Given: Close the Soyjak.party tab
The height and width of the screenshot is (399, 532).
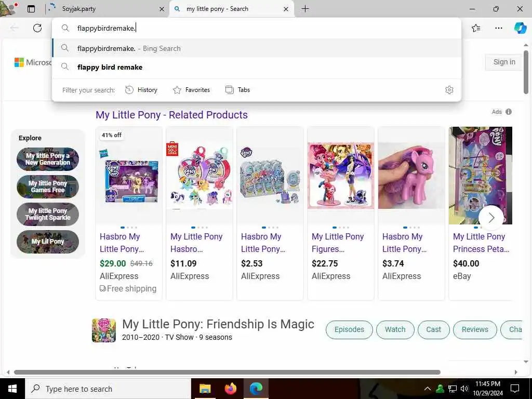Looking at the screenshot, I should (162, 9).
